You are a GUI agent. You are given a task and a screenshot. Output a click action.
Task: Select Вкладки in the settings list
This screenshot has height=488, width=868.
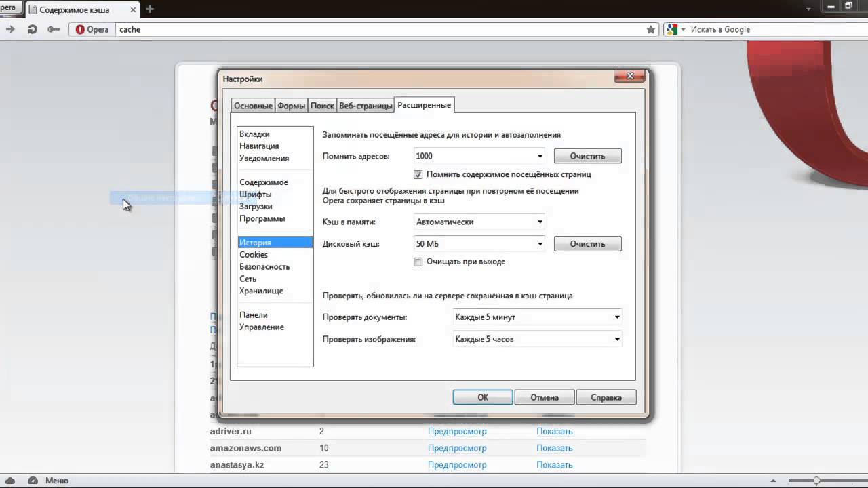tap(254, 134)
